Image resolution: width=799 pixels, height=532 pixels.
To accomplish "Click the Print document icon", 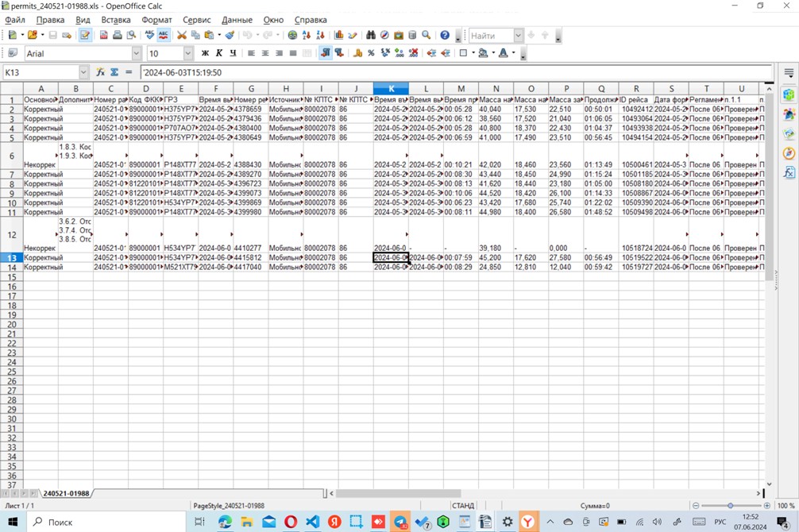I will [x=118, y=35].
